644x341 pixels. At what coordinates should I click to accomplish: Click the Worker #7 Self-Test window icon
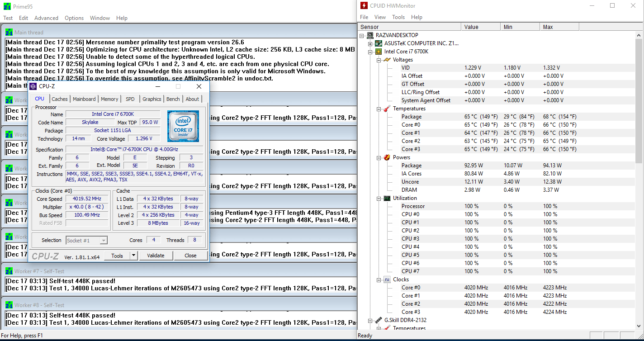pos(9,271)
